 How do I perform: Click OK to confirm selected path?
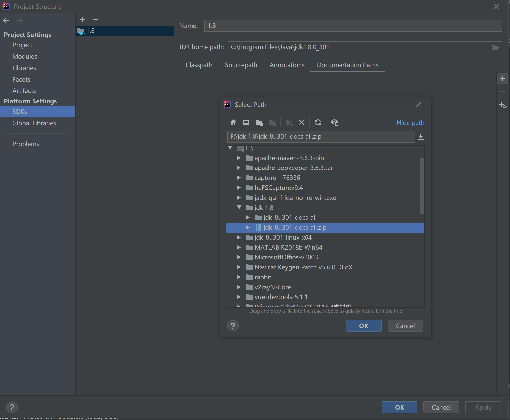[363, 326]
